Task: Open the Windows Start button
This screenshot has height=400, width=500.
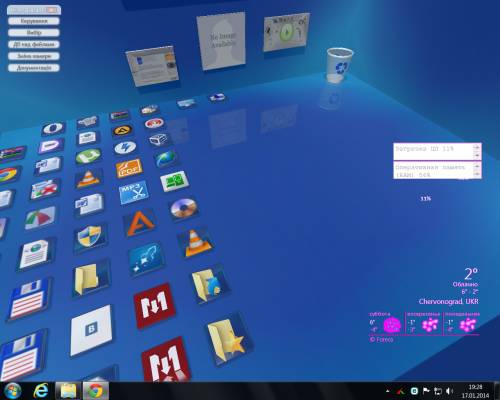Action: (12, 391)
